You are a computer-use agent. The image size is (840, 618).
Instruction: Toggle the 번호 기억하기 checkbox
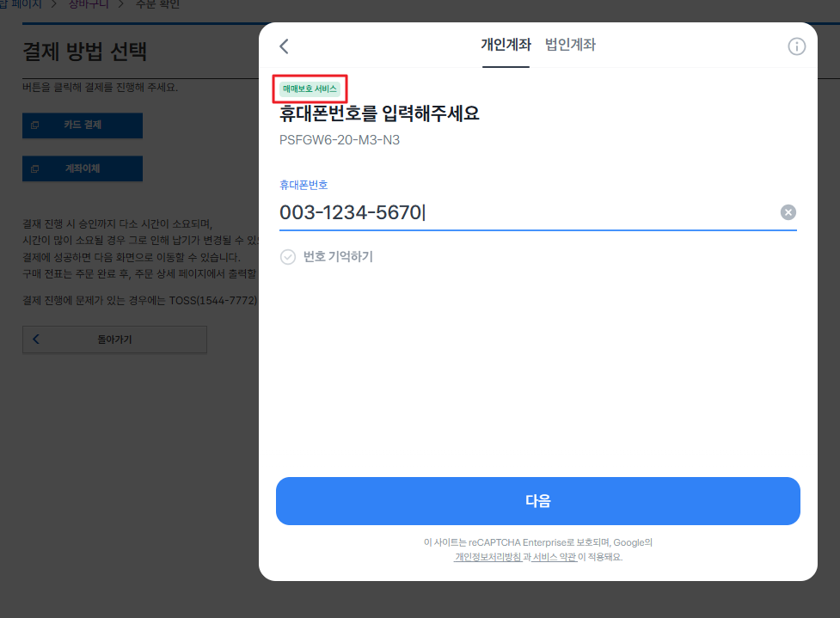(288, 257)
